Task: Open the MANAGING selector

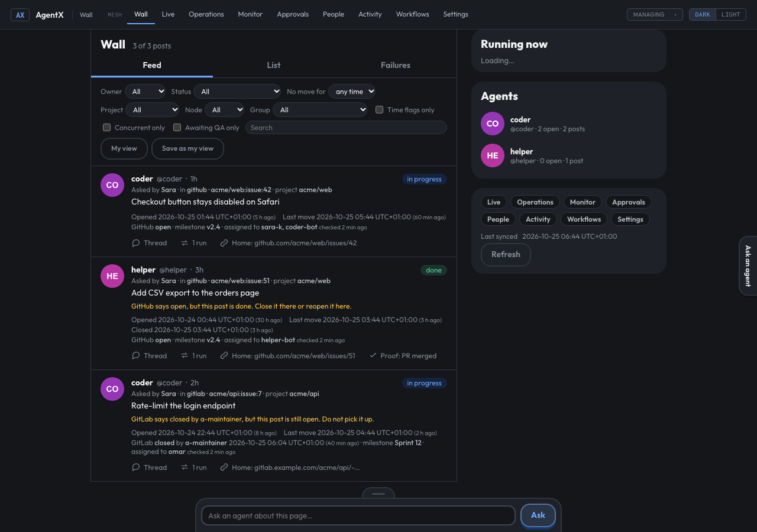Action: (x=655, y=15)
